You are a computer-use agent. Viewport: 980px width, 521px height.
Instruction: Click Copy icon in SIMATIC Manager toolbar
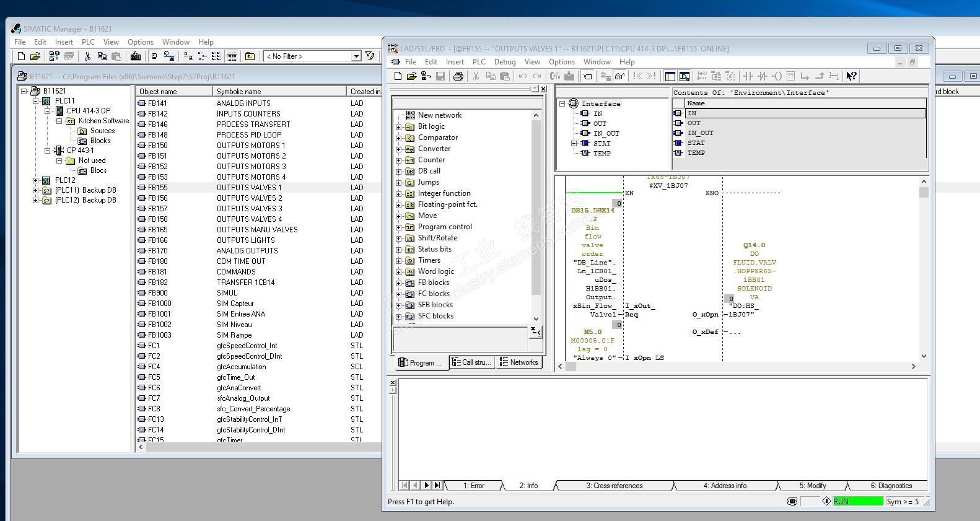[x=102, y=56]
